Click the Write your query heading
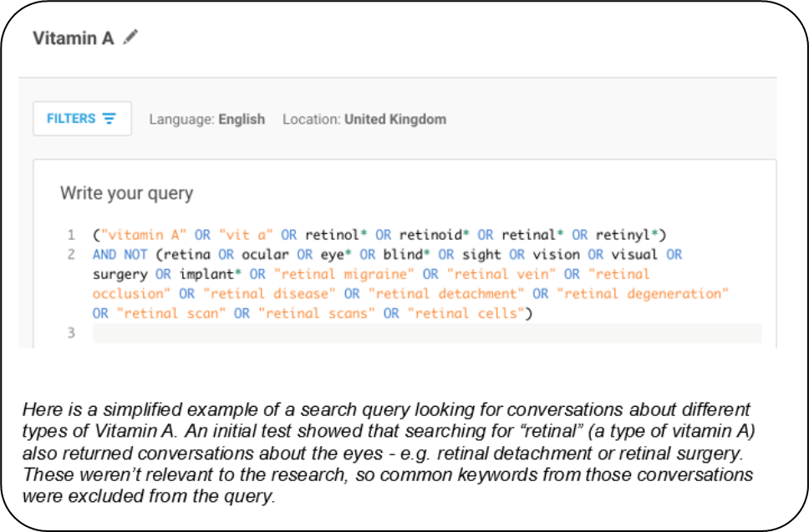Screen dimensions: 809x532 pos(126,193)
